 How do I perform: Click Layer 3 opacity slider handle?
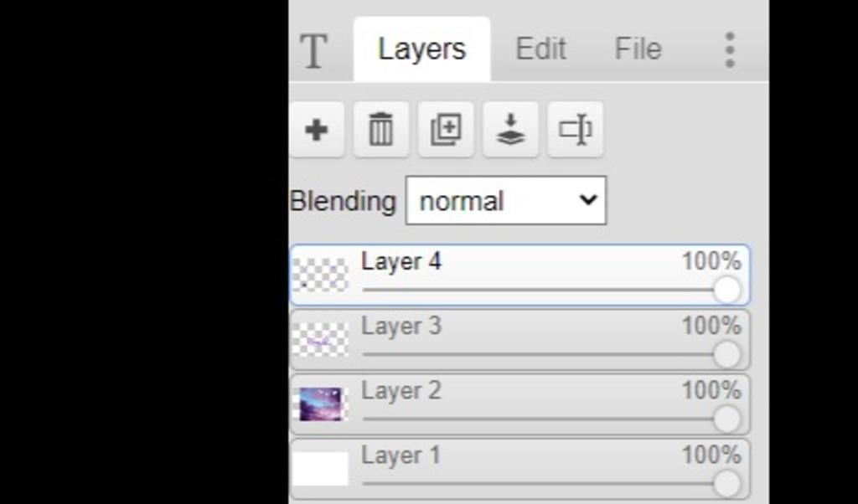tap(727, 354)
